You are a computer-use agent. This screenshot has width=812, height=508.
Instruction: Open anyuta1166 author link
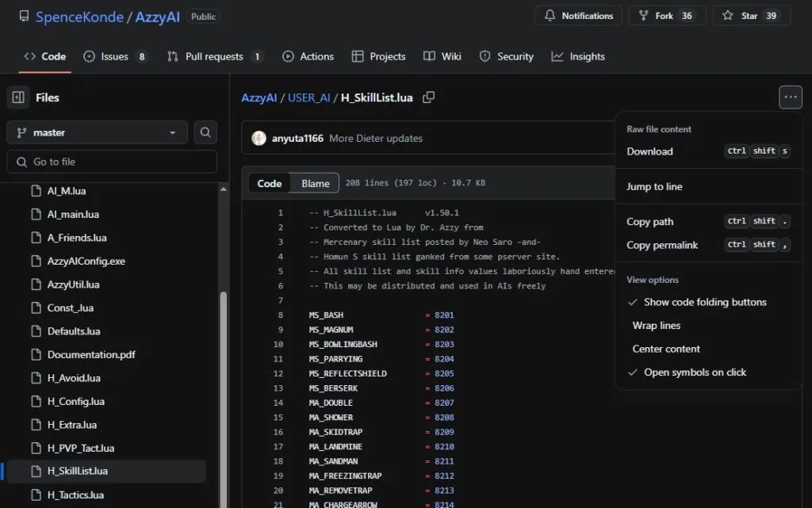(x=297, y=138)
